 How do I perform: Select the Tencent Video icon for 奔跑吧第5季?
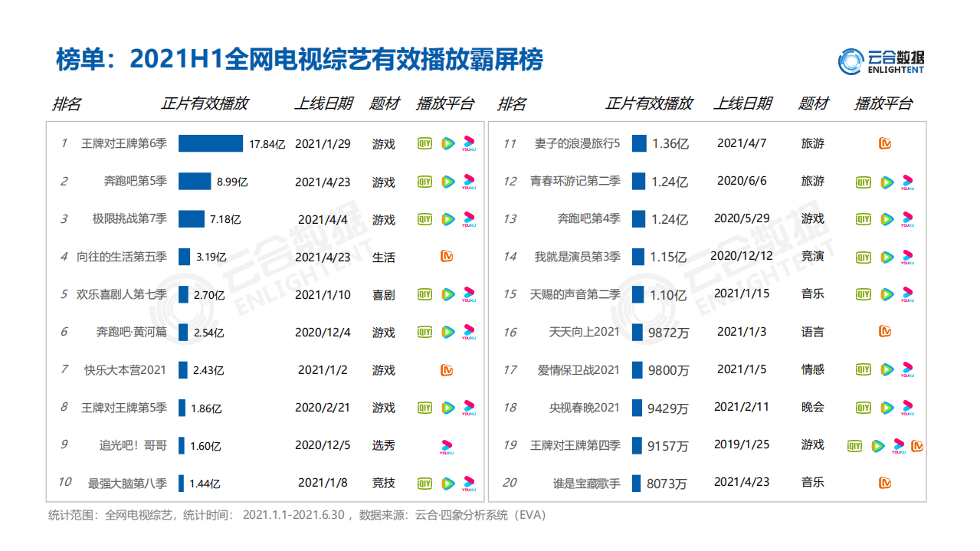[x=447, y=182]
